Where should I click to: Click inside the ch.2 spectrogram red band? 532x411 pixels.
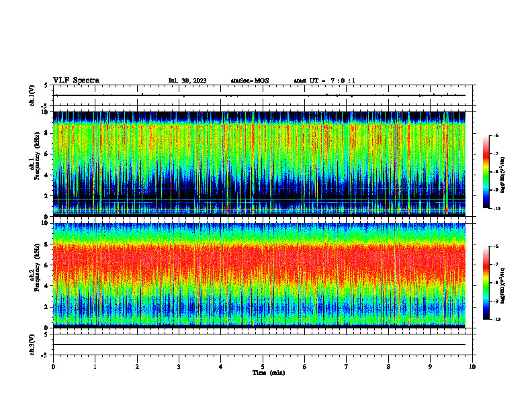coord(259,263)
